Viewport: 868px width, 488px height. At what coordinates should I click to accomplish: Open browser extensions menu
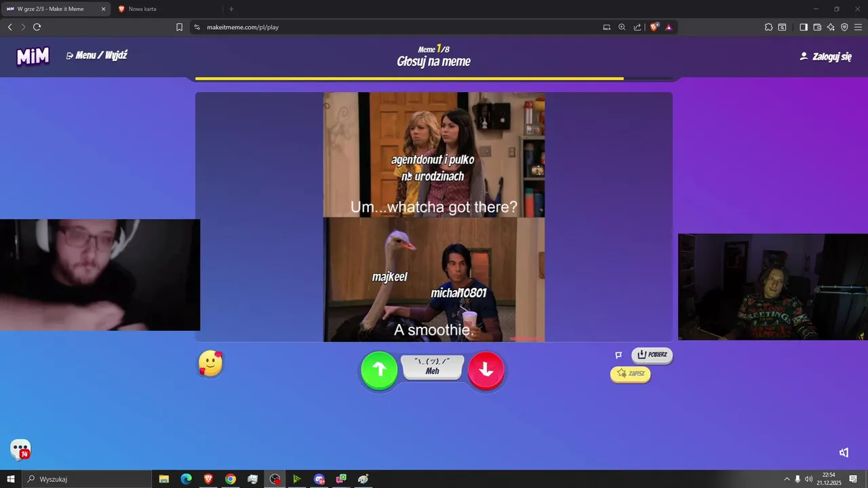(x=768, y=27)
